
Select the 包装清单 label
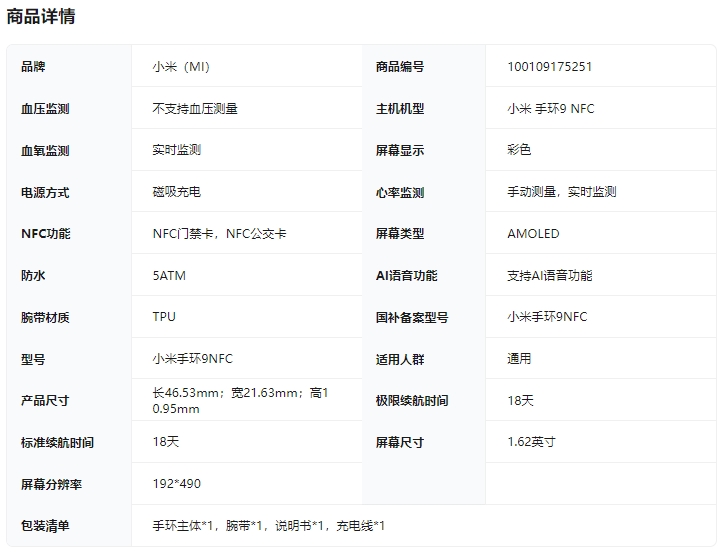click(x=45, y=526)
